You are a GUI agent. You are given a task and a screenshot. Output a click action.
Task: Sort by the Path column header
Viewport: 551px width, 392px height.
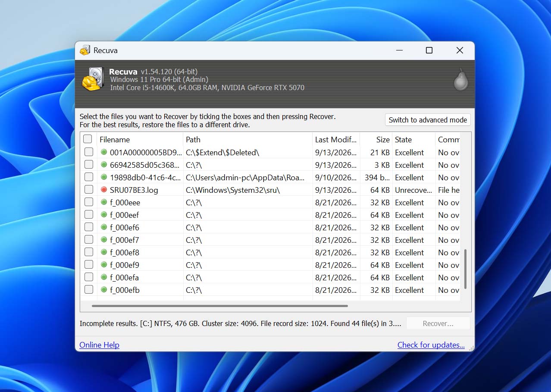point(248,139)
